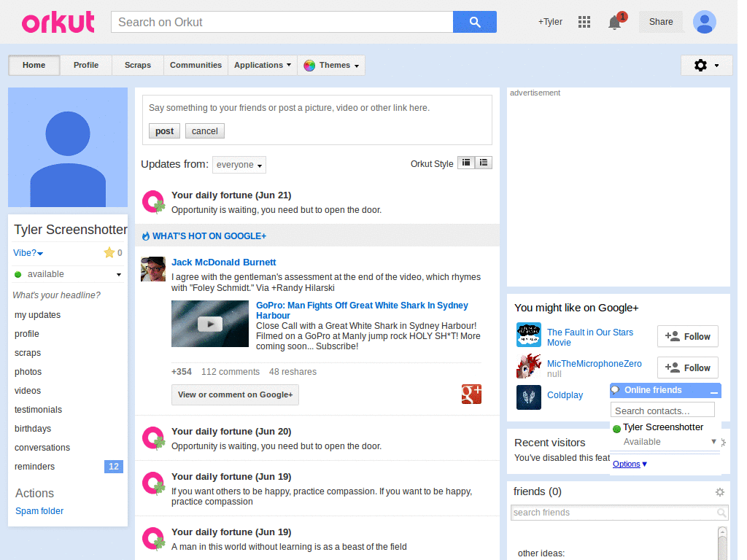Click the What's your headline? field
The image size is (747, 560).
point(57,295)
